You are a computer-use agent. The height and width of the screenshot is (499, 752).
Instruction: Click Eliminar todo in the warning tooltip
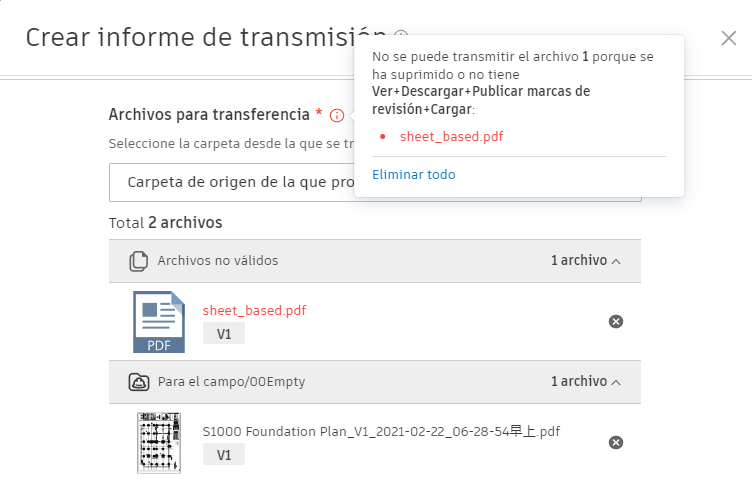414,175
